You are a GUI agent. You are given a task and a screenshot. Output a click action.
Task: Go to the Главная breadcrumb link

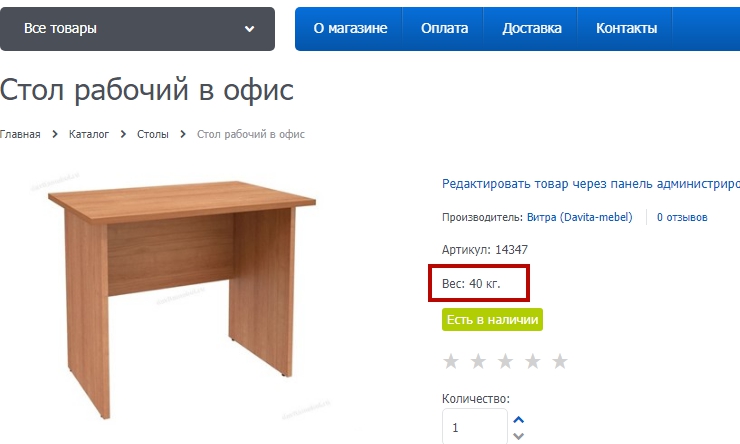20,134
